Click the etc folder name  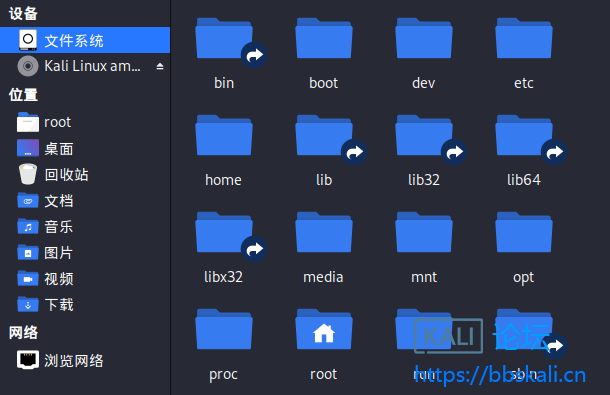pos(524,83)
